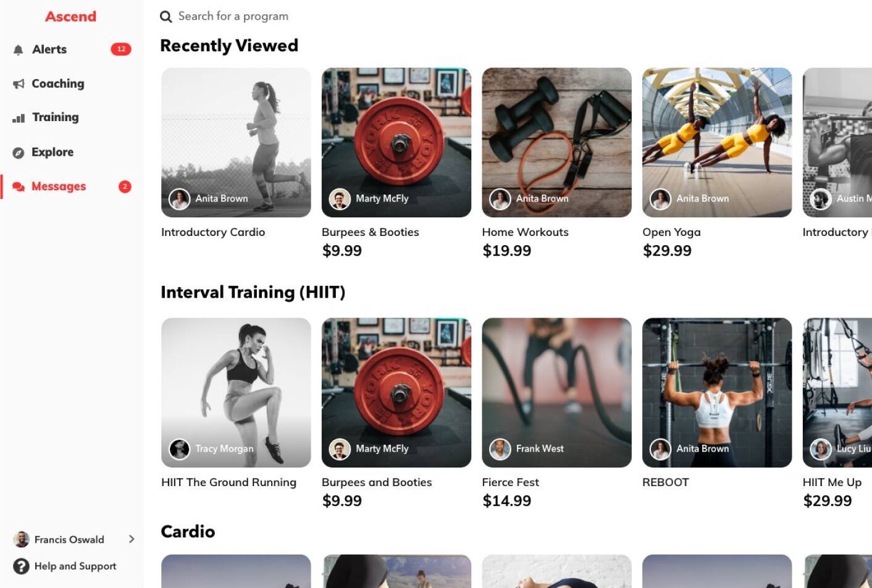Select the Messages menu item
The image size is (872, 588).
point(72,187)
